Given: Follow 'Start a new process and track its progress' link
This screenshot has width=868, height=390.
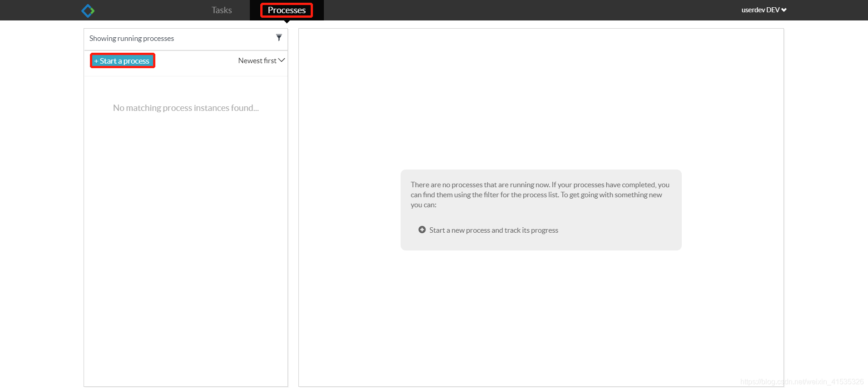Looking at the screenshot, I should 494,230.
